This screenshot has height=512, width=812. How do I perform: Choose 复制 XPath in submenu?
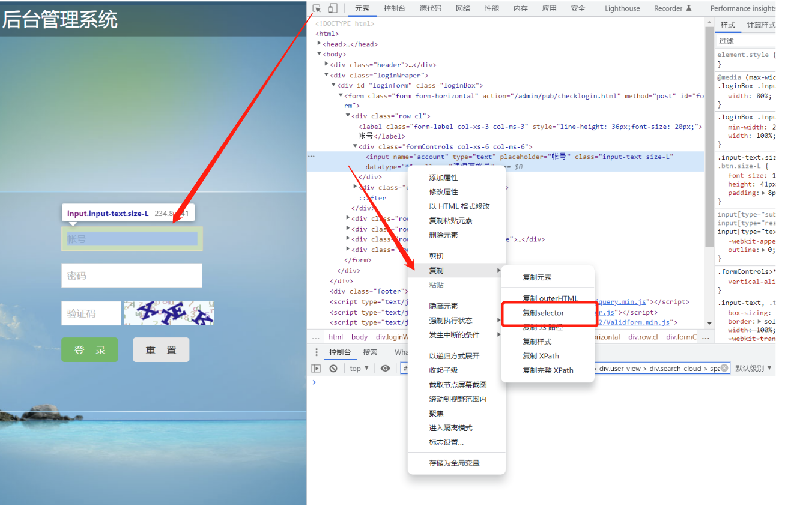coord(548,356)
